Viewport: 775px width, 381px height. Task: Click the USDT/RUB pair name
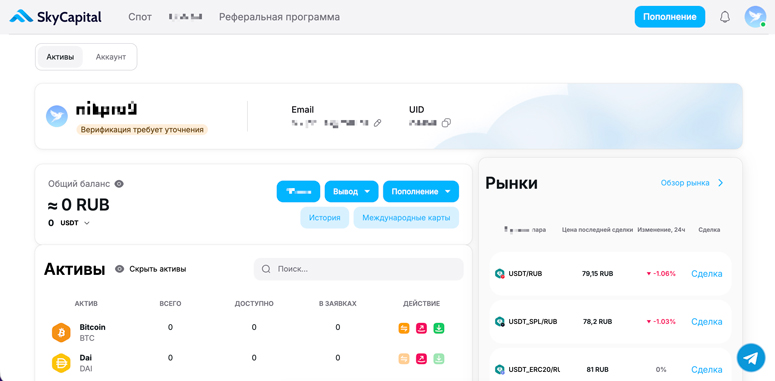pos(525,273)
